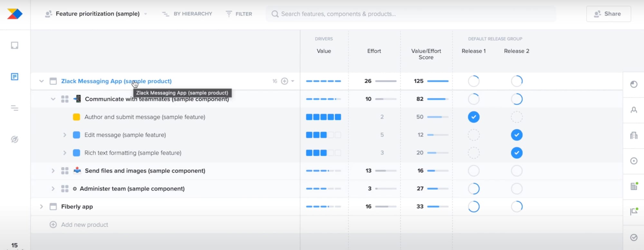Viewport: 644px width, 250px height.
Task: Check Release 1 for Edit message
Action: pos(474,135)
